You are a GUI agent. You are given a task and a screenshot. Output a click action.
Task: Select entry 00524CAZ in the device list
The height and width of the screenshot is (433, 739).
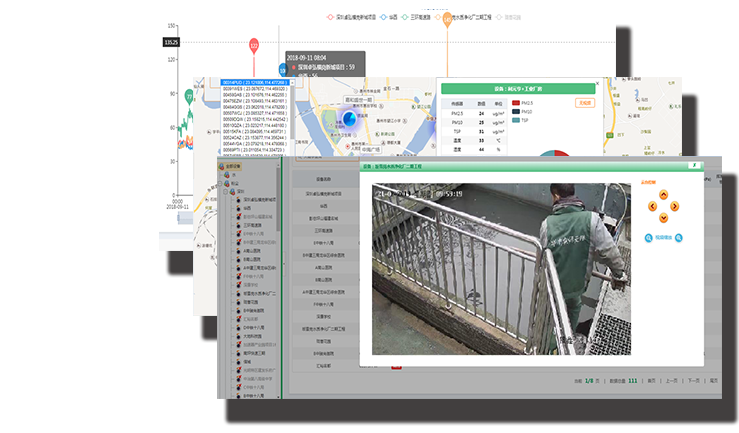(255, 138)
